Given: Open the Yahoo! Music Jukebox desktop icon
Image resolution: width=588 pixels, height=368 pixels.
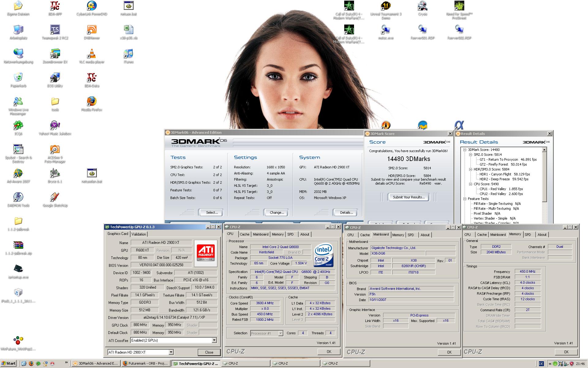Looking at the screenshot, I should point(55,128).
